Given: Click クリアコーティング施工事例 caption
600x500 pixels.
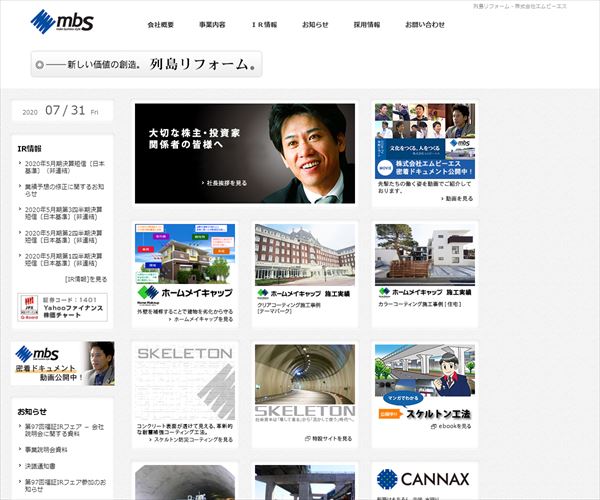Looking at the screenshot, I should 289,308.
